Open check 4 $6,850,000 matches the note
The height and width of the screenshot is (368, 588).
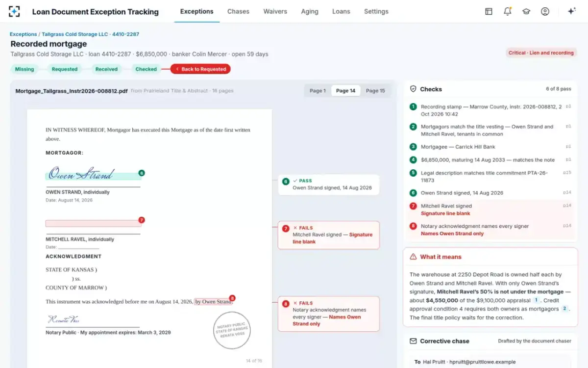[490, 159]
